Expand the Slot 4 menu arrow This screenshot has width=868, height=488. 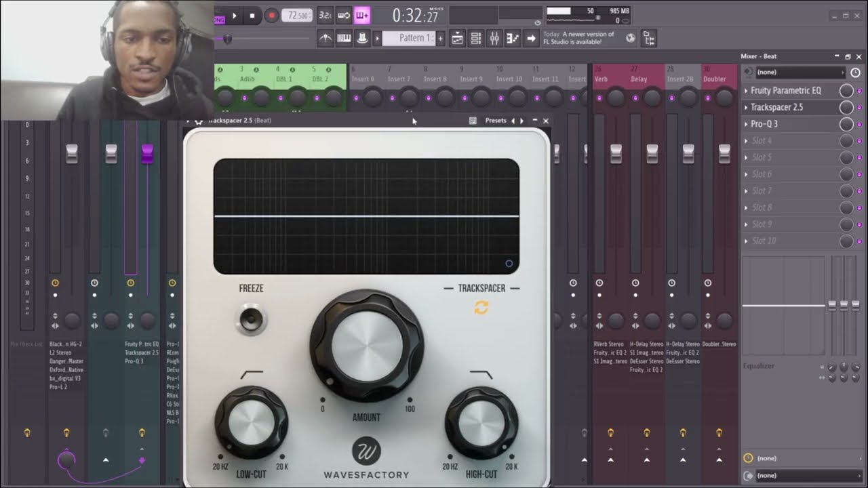point(747,141)
